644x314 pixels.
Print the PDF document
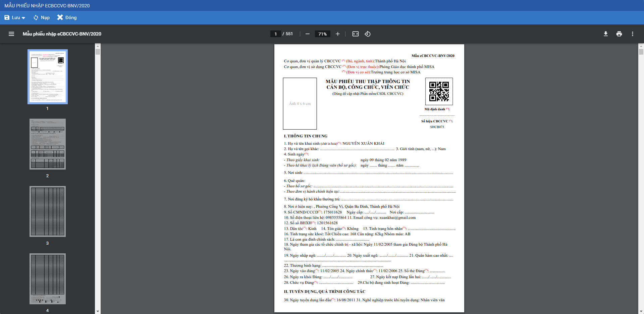click(x=619, y=34)
